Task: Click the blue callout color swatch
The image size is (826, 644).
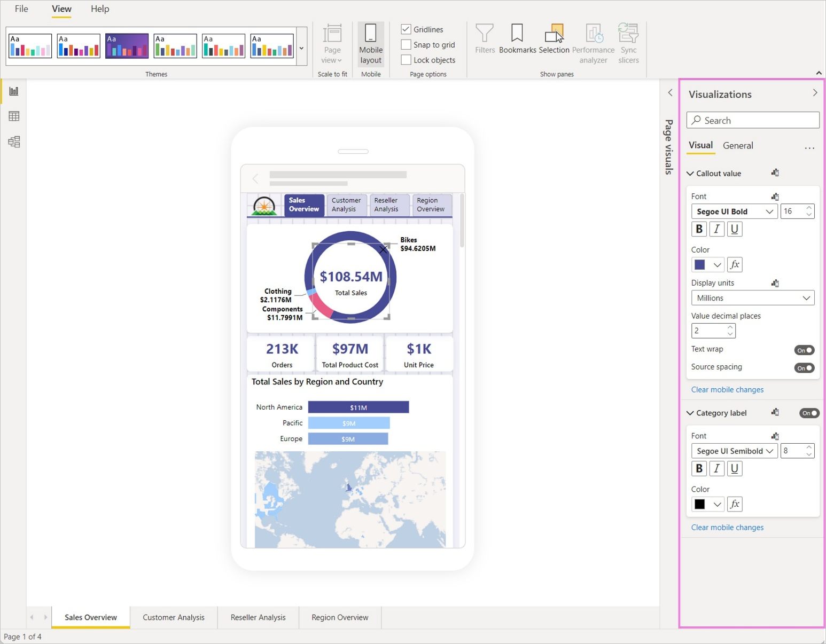Action: pyautogui.click(x=700, y=265)
